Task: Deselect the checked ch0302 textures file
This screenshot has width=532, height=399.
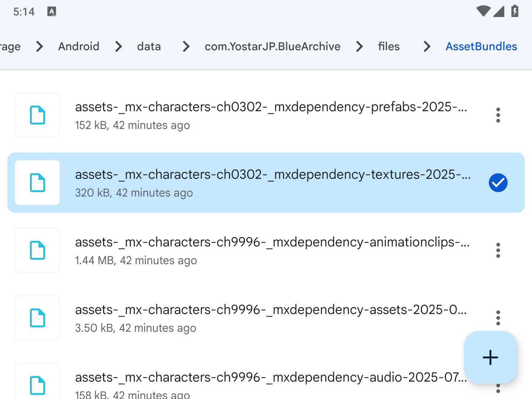Action: pyautogui.click(x=498, y=183)
